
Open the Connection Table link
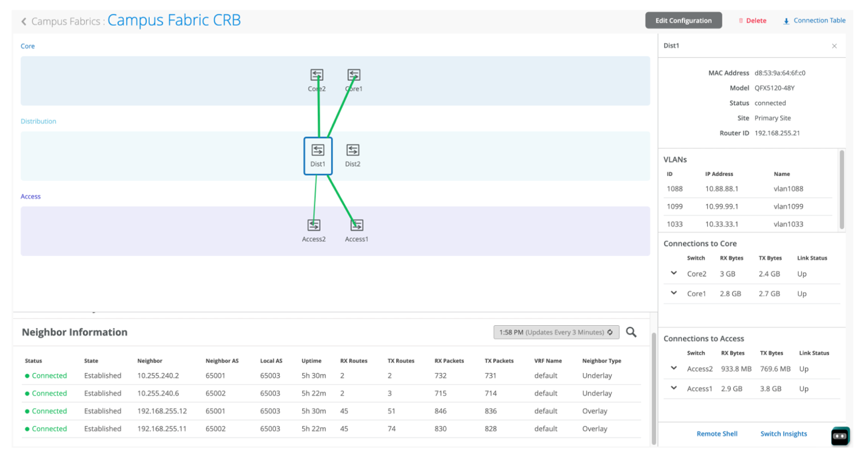pyautogui.click(x=814, y=21)
